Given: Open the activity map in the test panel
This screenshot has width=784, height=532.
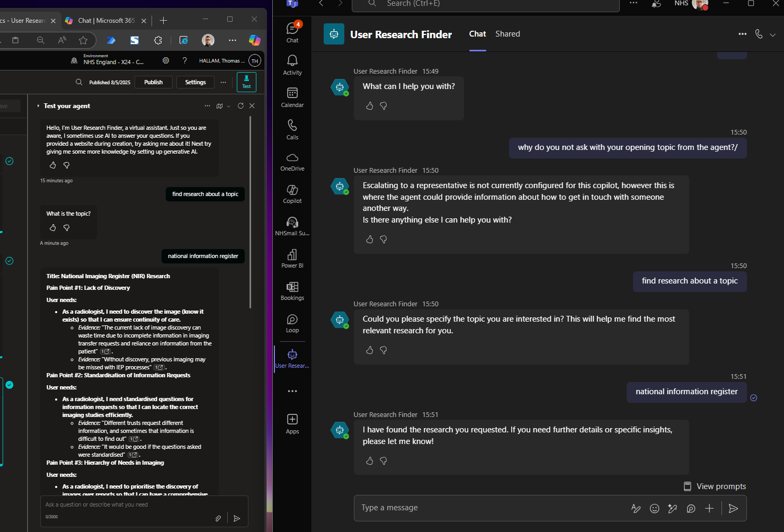Looking at the screenshot, I should coord(220,106).
